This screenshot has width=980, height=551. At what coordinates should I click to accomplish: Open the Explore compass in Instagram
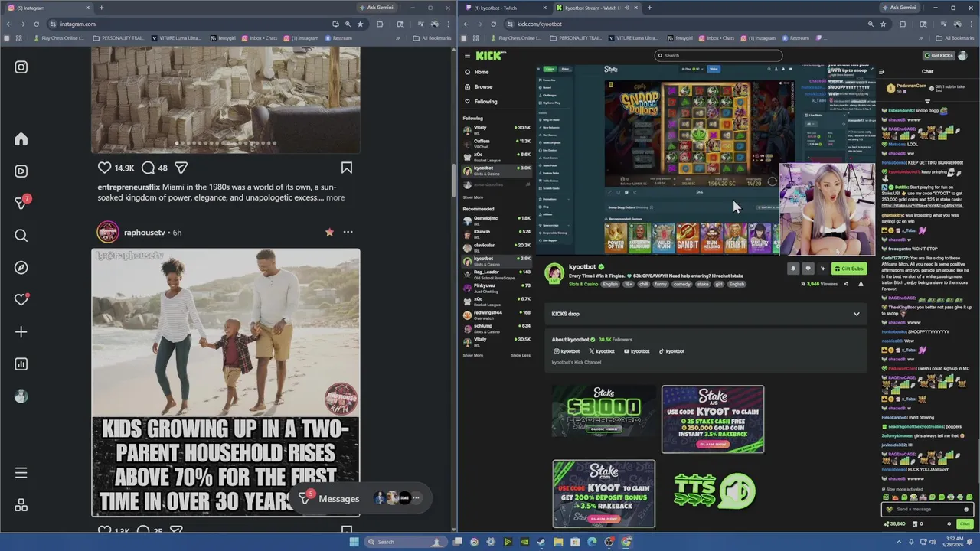pyautogui.click(x=21, y=268)
